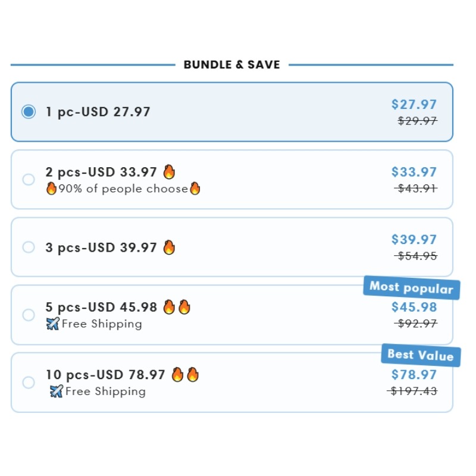Click the BUNDLE & SAVE heading
The image size is (476, 476).
[x=231, y=65]
